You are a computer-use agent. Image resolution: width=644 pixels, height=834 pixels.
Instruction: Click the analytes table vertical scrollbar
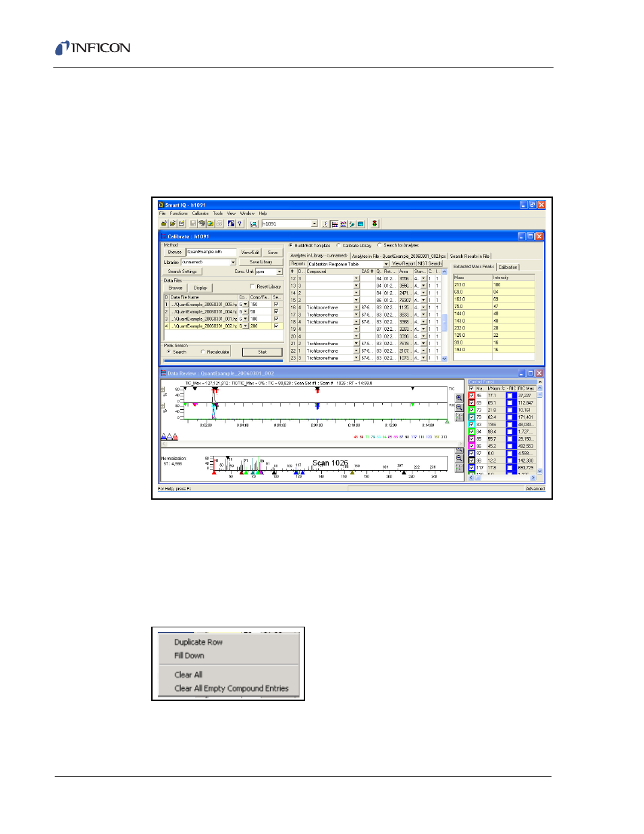tap(444, 315)
